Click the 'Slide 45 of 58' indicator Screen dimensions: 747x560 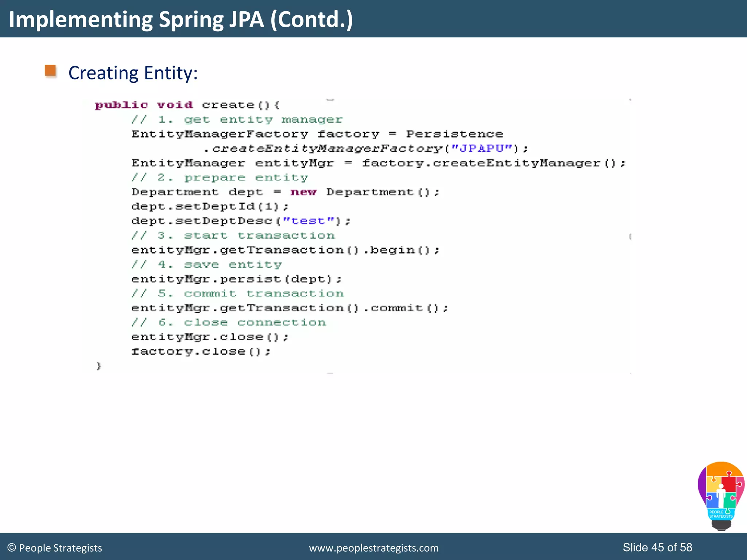[657, 547]
